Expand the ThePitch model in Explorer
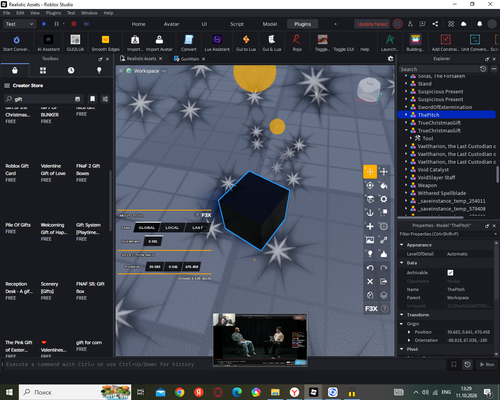Viewport: 500px width, 400px height. point(406,115)
